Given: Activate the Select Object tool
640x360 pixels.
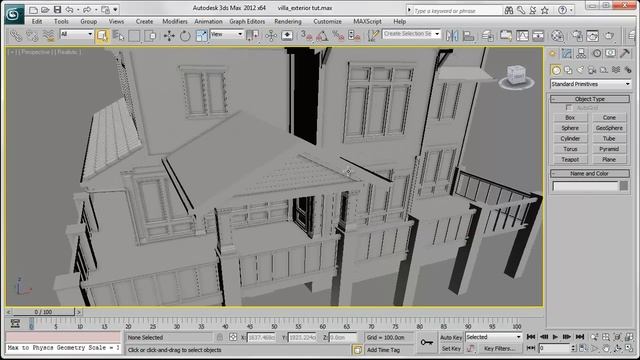Looking at the screenshot, I should coord(102,36).
